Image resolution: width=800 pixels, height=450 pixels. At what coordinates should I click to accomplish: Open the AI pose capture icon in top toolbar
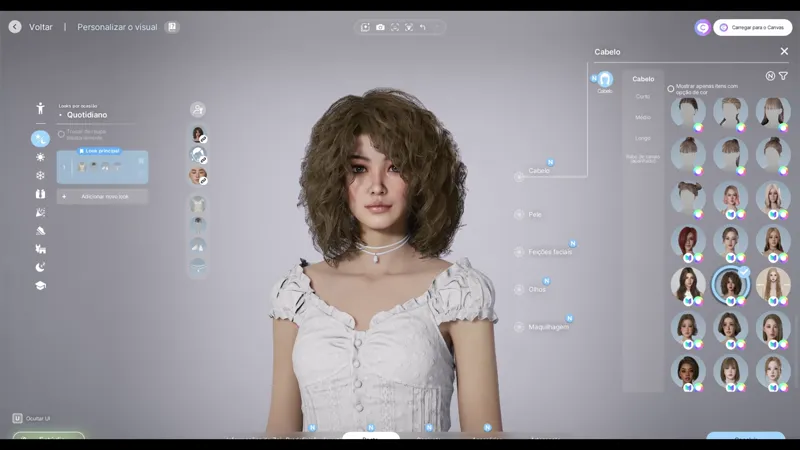[x=365, y=27]
